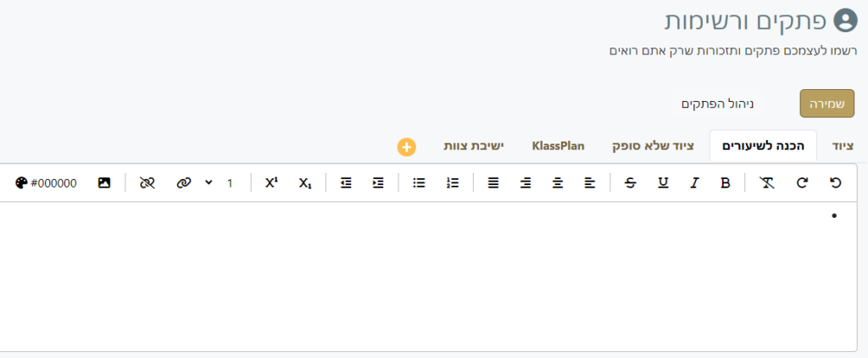Click inside the note text editing area
The width and height of the screenshot is (868, 358).
[424, 271]
